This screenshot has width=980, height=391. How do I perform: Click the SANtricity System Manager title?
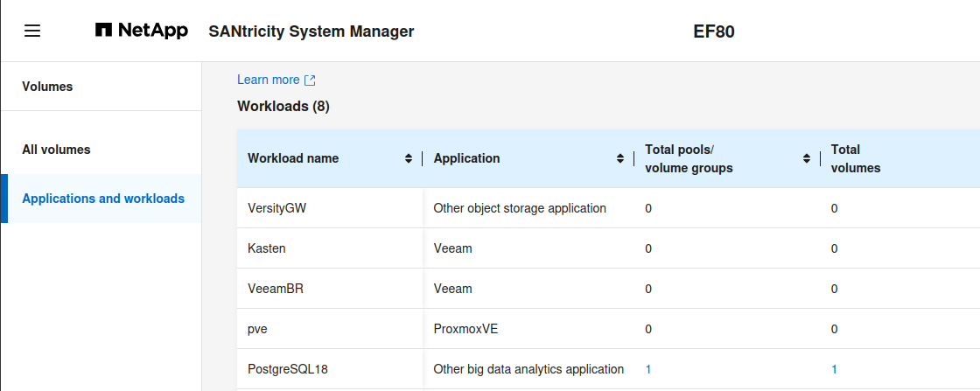point(311,31)
